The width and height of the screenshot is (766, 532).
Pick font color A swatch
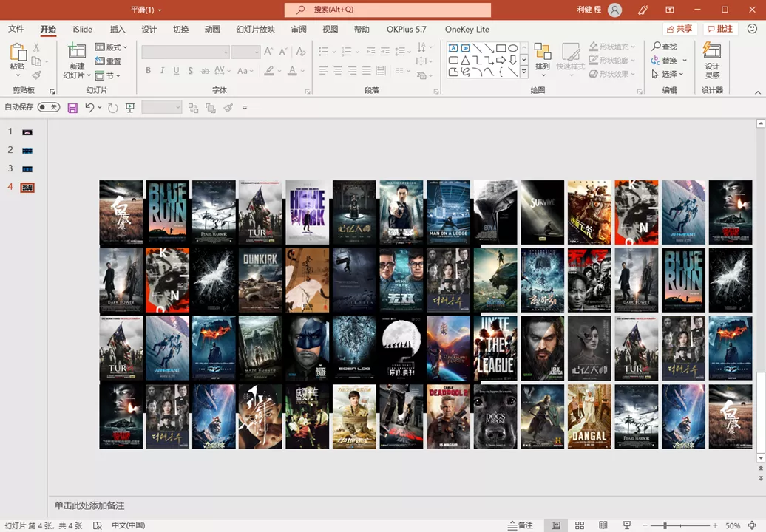click(292, 71)
